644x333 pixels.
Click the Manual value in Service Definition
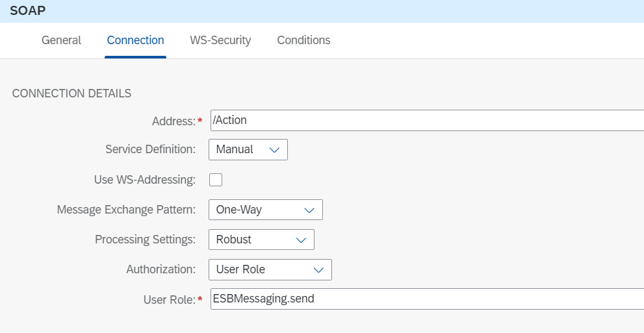[235, 149]
